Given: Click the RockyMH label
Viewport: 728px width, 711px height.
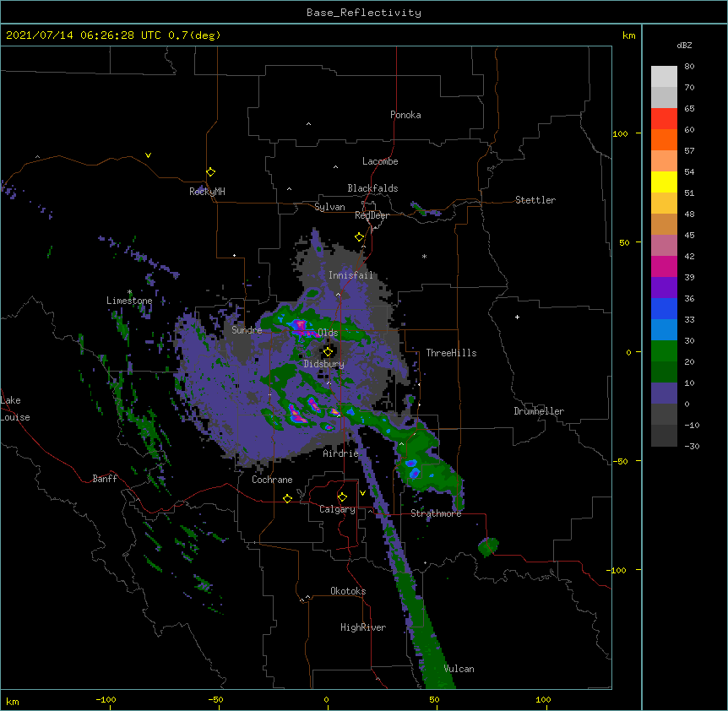Looking at the screenshot, I should click(207, 191).
